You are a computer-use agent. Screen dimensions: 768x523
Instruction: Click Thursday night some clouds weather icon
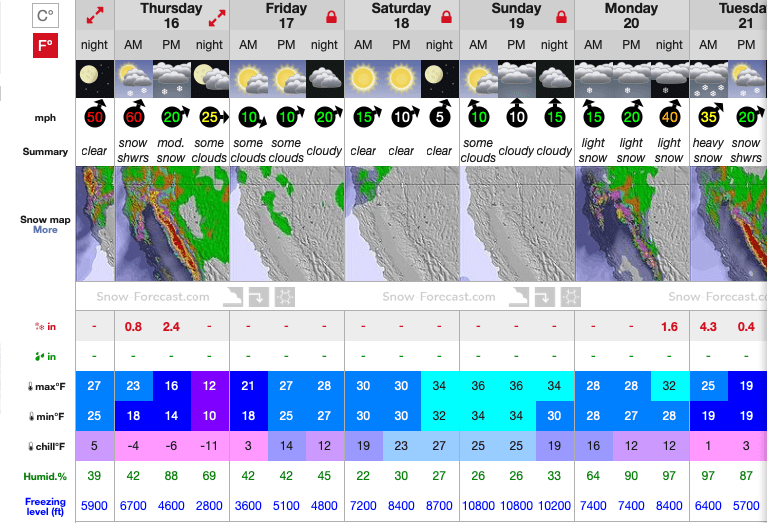(x=210, y=79)
